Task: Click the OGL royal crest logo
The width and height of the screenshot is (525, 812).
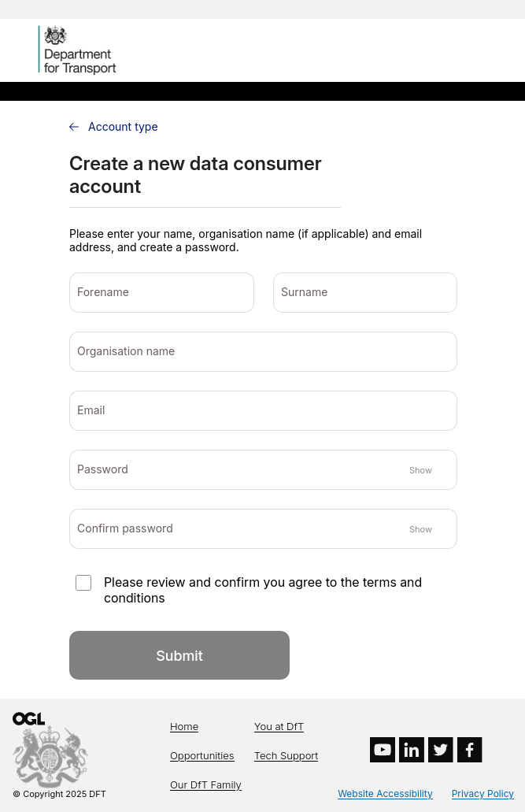Action: (50, 750)
